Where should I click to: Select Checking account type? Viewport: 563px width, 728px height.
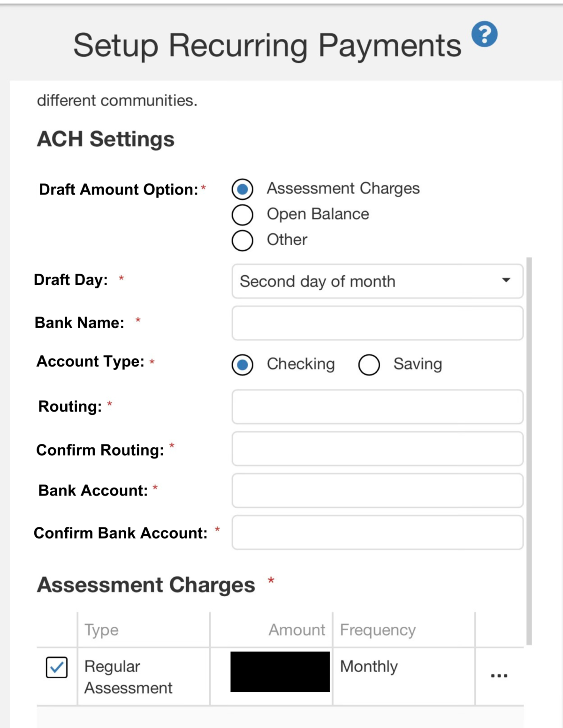point(243,365)
